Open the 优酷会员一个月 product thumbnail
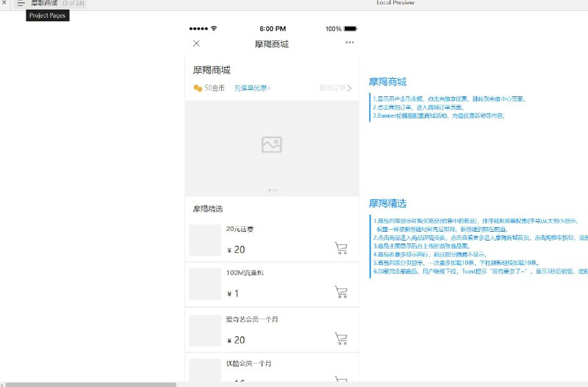The image size is (588, 387). coord(205,370)
